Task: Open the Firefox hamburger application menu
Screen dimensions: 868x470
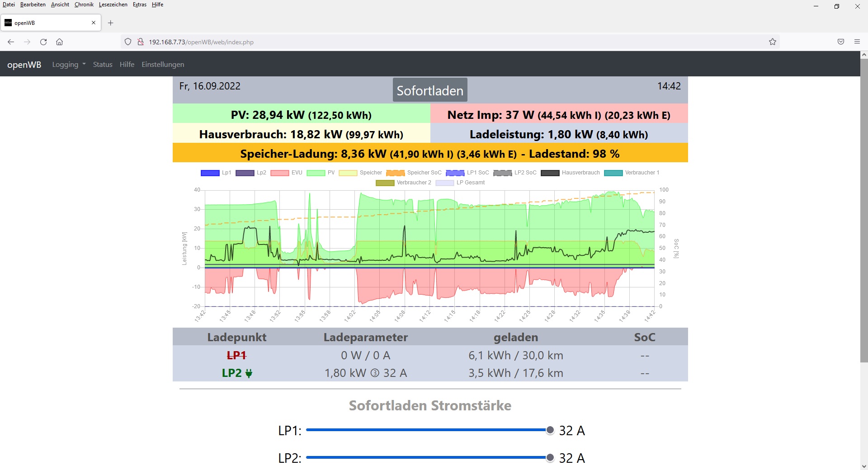Action: tap(857, 42)
